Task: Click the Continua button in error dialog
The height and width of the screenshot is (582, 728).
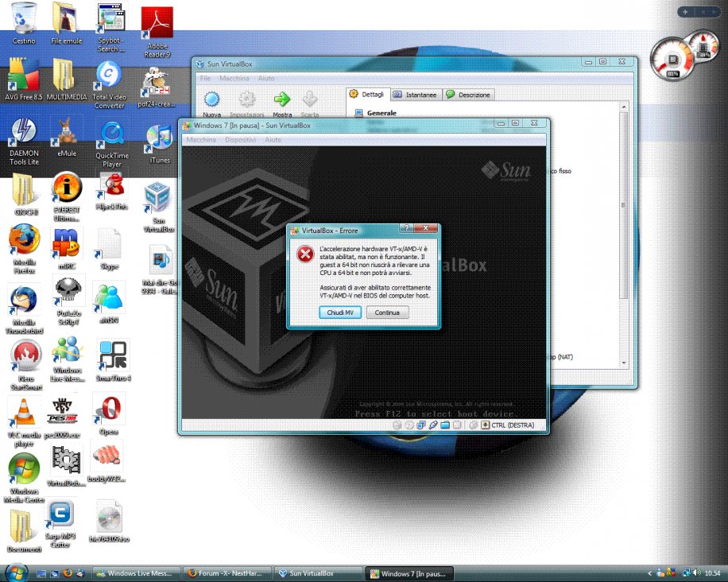Action: point(387,312)
